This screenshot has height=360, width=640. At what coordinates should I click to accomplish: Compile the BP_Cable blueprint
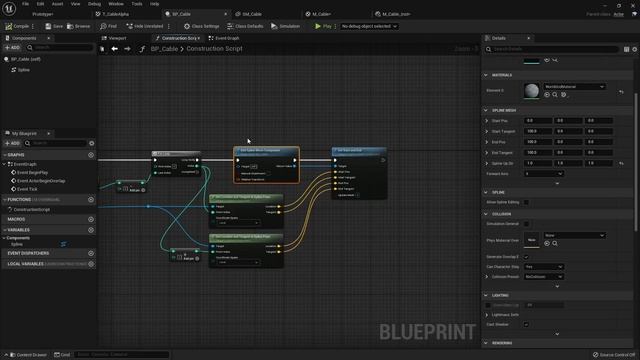tap(17, 26)
